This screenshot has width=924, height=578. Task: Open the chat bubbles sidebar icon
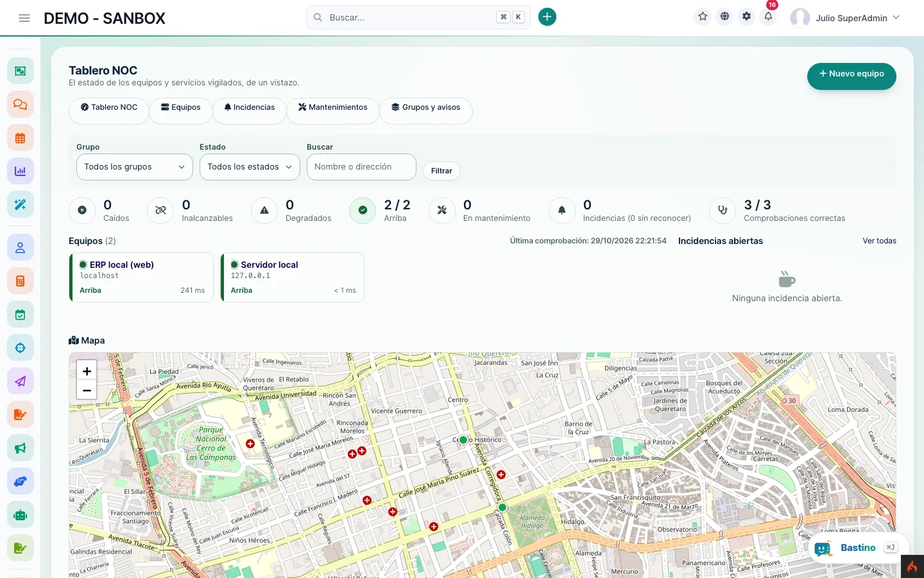21,104
